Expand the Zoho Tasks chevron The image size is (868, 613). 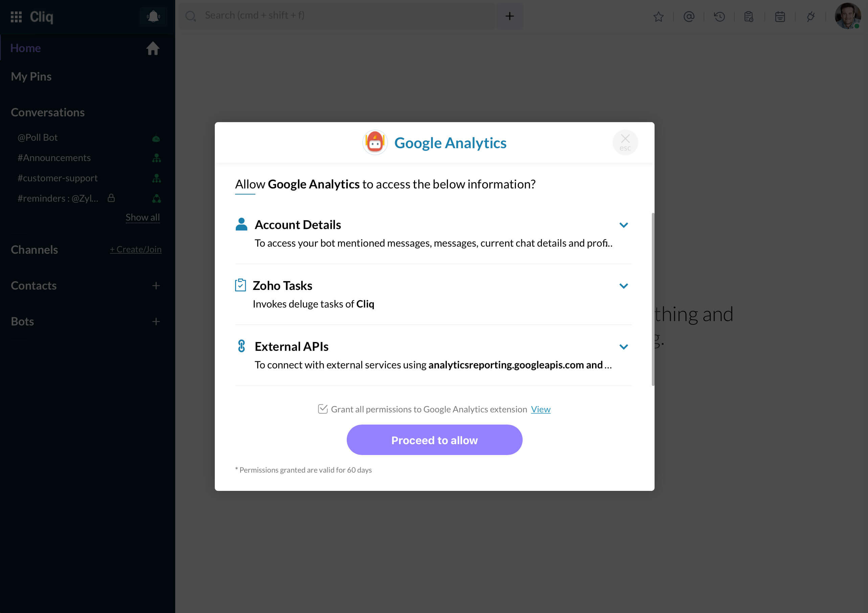click(623, 286)
